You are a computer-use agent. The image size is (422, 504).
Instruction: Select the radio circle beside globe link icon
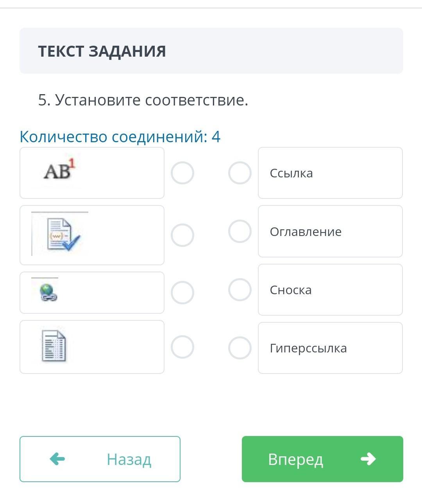click(182, 293)
